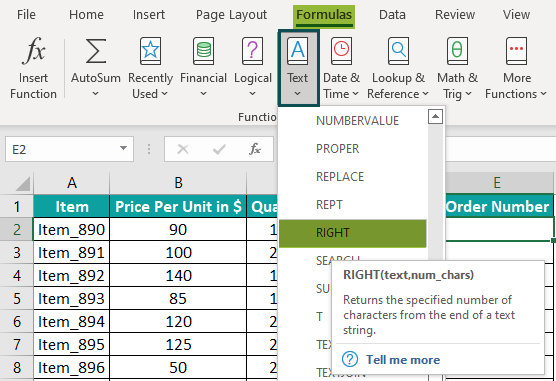Switch to the Insert tab

(149, 15)
